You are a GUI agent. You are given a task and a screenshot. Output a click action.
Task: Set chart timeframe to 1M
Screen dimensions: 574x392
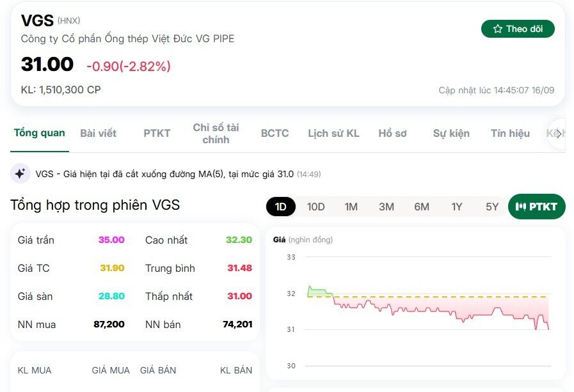(351, 207)
